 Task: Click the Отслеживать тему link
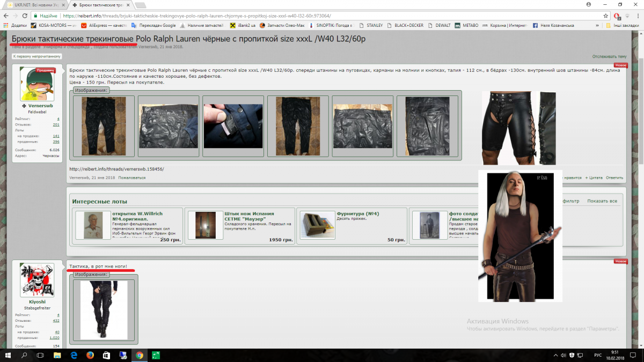click(609, 56)
